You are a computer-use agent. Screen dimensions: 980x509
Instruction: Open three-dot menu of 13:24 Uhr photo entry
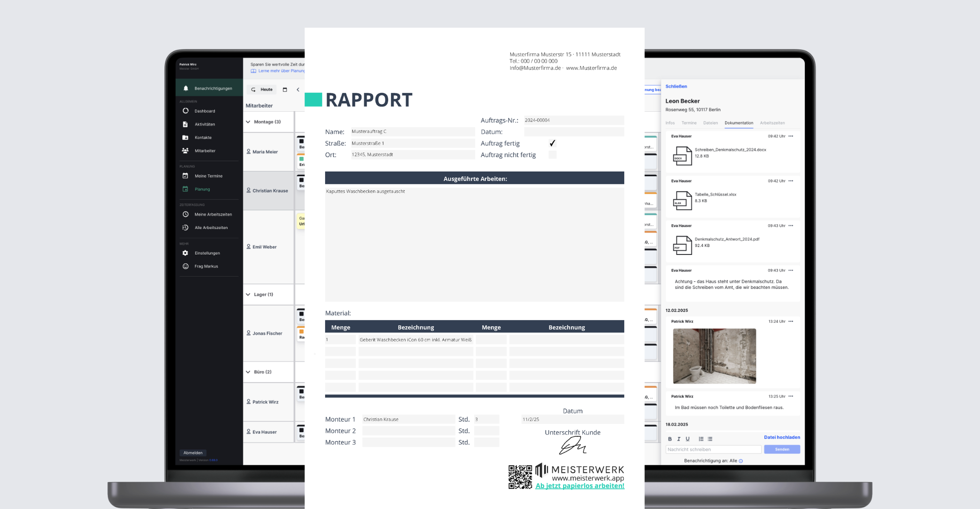pyautogui.click(x=791, y=321)
